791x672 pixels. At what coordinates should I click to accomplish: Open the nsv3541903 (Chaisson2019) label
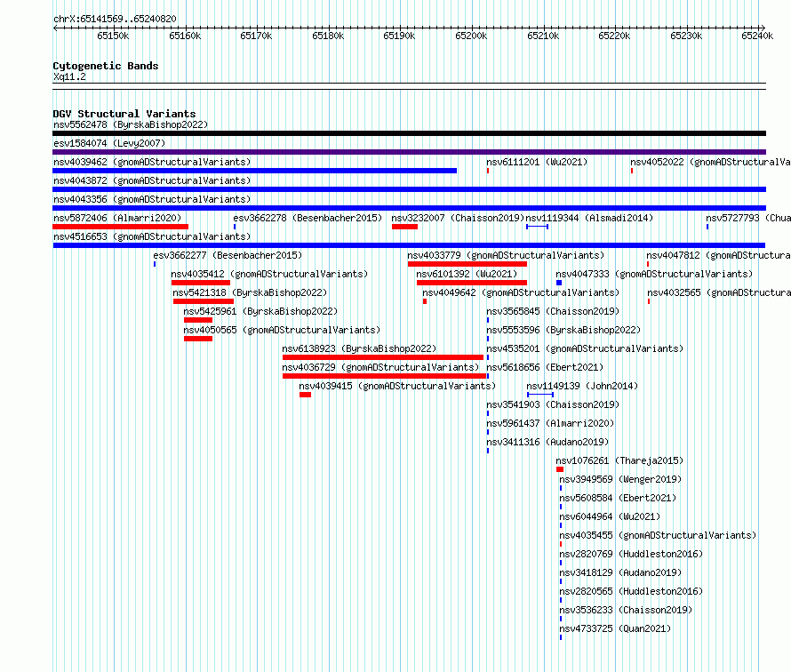pos(553,404)
